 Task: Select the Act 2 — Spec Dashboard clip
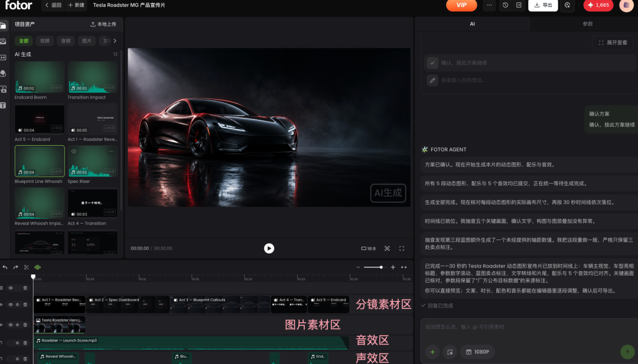(128, 304)
